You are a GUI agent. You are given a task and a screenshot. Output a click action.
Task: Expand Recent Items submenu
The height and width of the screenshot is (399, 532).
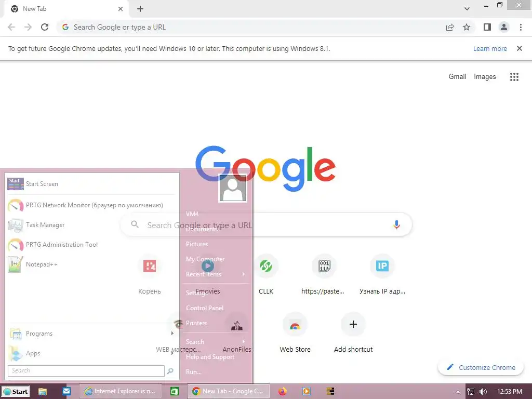[217, 274]
